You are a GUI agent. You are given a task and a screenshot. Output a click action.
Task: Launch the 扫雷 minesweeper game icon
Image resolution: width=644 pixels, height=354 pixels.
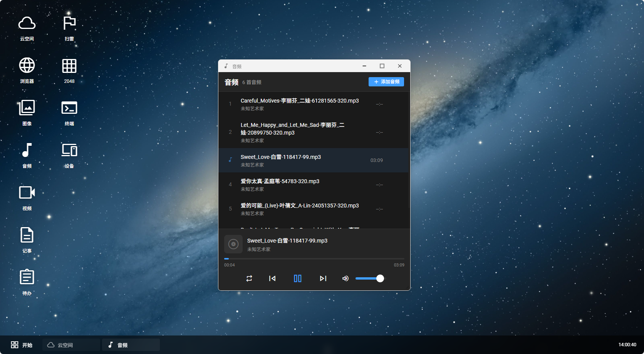[69, 29]
